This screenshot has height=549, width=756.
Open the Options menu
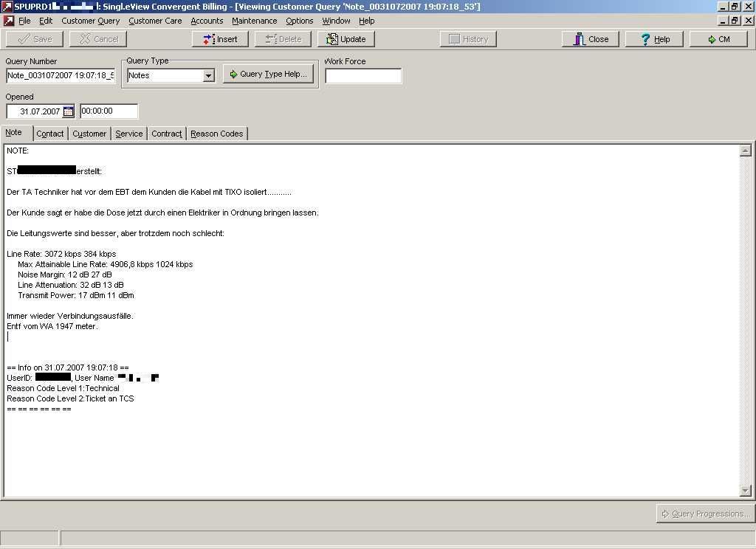(300, 21)
